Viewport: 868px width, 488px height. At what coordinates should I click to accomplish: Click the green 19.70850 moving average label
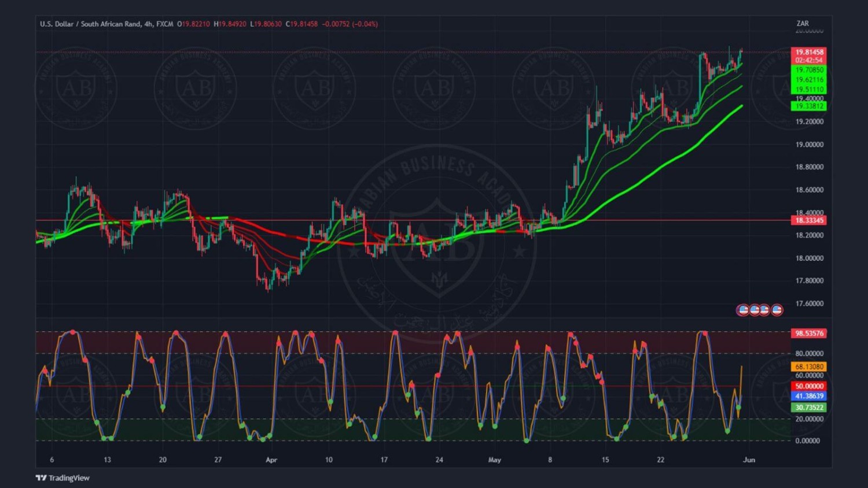809,70
